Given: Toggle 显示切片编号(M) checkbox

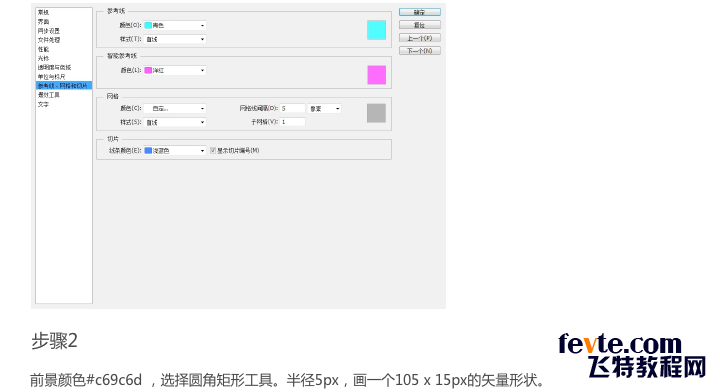Looking at the screenshot, I should (213, 151).
